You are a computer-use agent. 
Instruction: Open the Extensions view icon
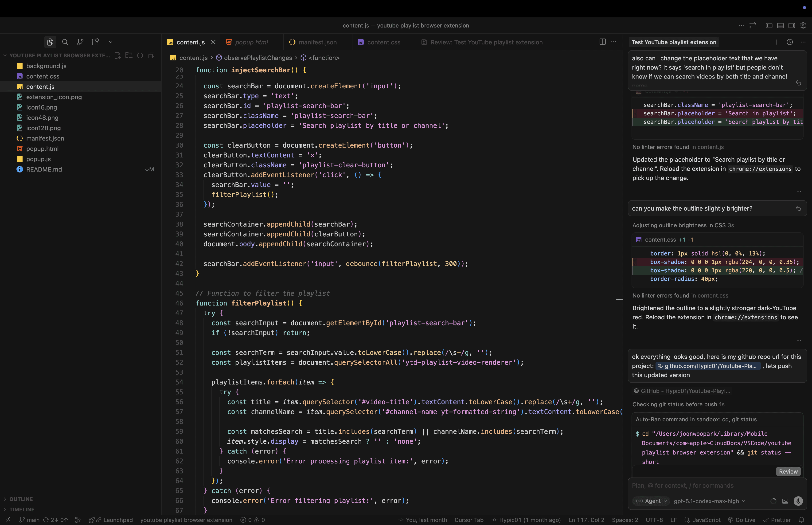click(x=95, y=42)
